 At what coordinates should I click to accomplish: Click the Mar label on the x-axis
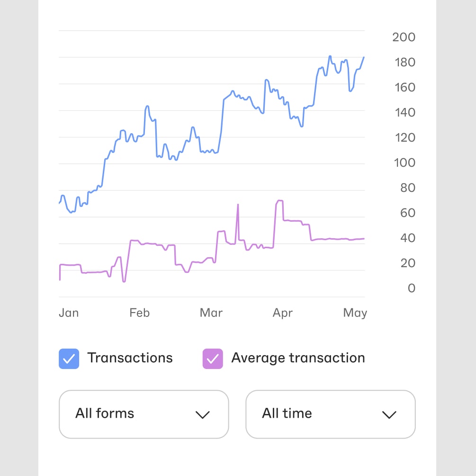pyautogui.click(x=211, y=313)
